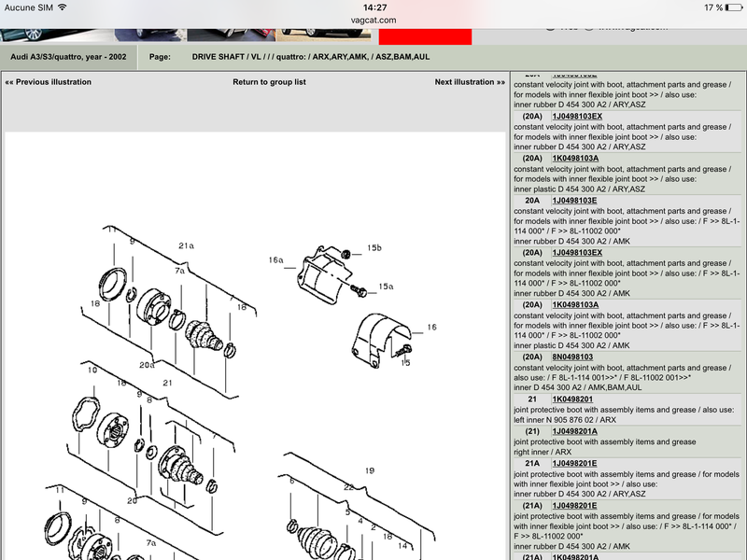Open Audi A3/S3/quattro year 2002 header
The image size is (747, 560).
(68, 57)
